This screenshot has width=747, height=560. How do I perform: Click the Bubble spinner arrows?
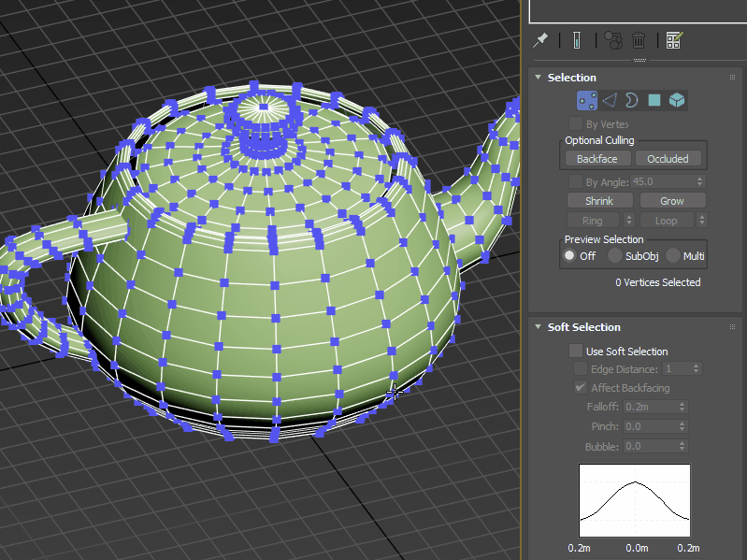coord(682,446)
